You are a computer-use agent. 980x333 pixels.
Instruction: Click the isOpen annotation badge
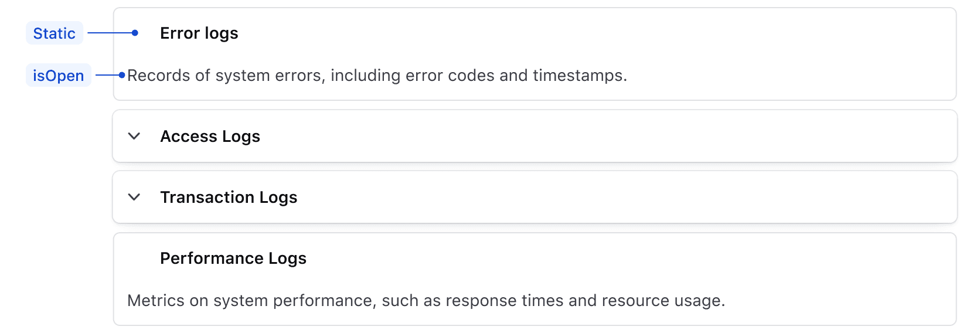pos(58,76)
